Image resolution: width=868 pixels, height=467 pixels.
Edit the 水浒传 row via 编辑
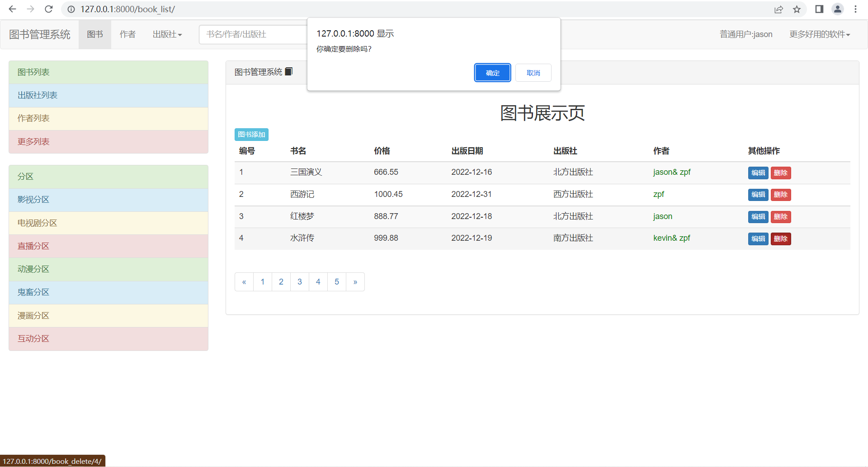[758, 239]
